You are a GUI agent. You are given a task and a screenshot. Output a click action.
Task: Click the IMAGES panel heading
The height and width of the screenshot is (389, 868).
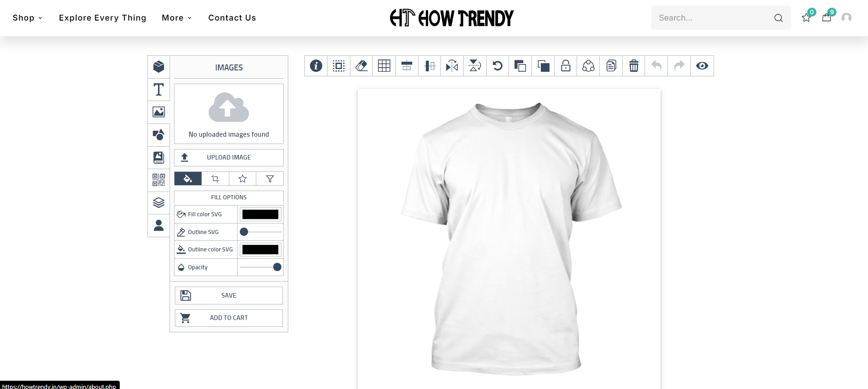point(229,68)
